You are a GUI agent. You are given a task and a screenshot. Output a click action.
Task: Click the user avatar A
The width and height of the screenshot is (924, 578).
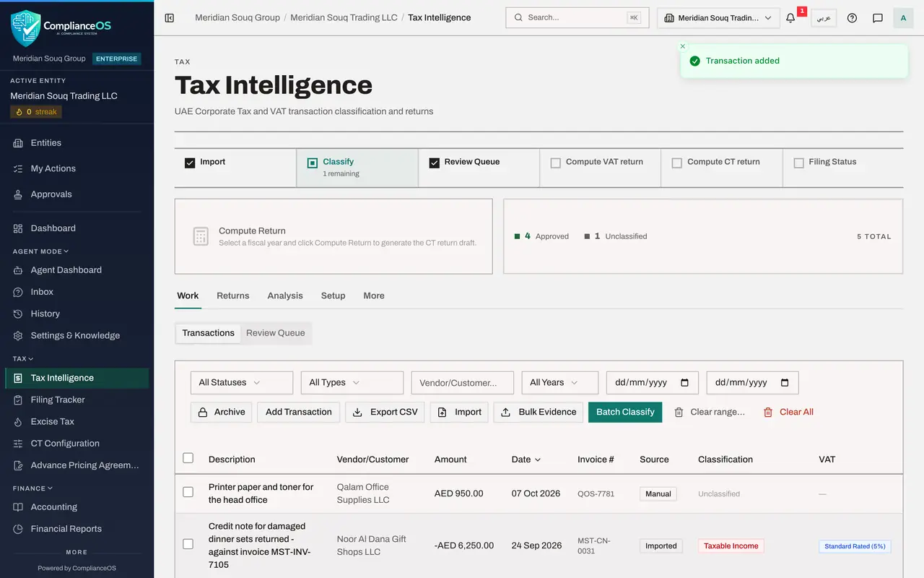[903, 17]
